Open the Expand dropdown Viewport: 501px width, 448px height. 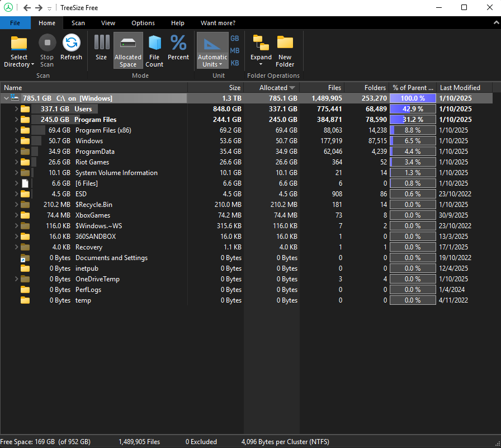[261, 51]
